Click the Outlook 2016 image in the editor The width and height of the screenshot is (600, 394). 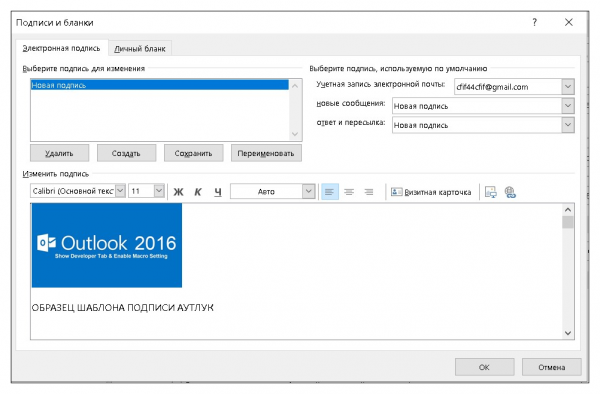[x=107, y=245]
